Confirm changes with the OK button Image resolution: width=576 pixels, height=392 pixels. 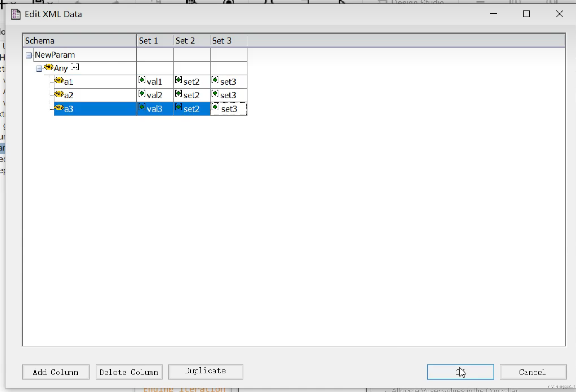click(460, 372)
